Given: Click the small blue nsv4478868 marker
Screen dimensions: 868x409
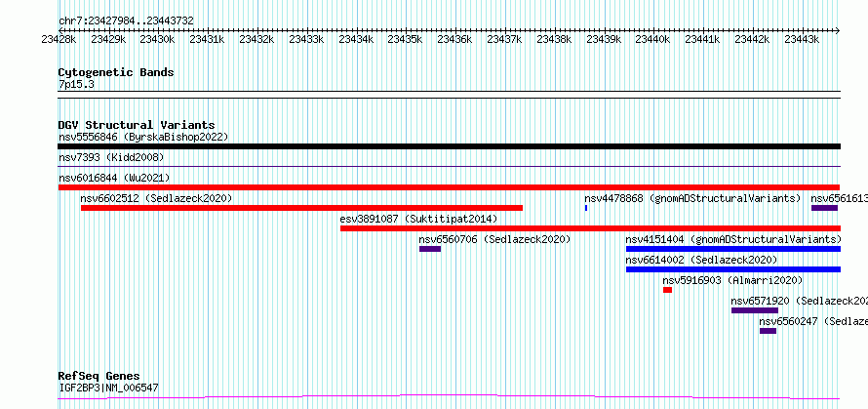Looking at the screenshot, I should [586, 208].
